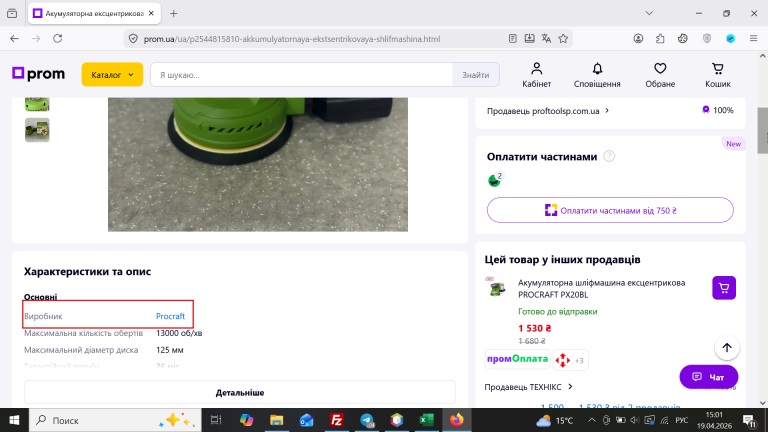Open seller ТЕХНІКС page
Viewport: 768px width, 432px height.
coord(528,387)
